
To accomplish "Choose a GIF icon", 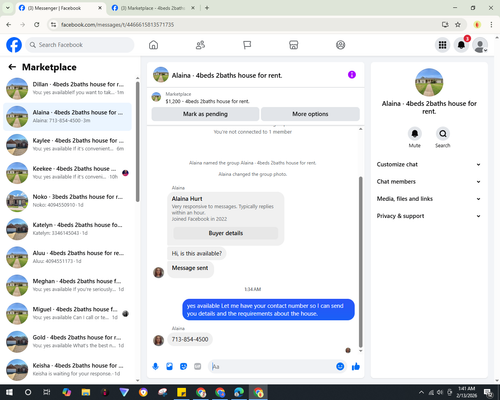I will coord(198,367).
